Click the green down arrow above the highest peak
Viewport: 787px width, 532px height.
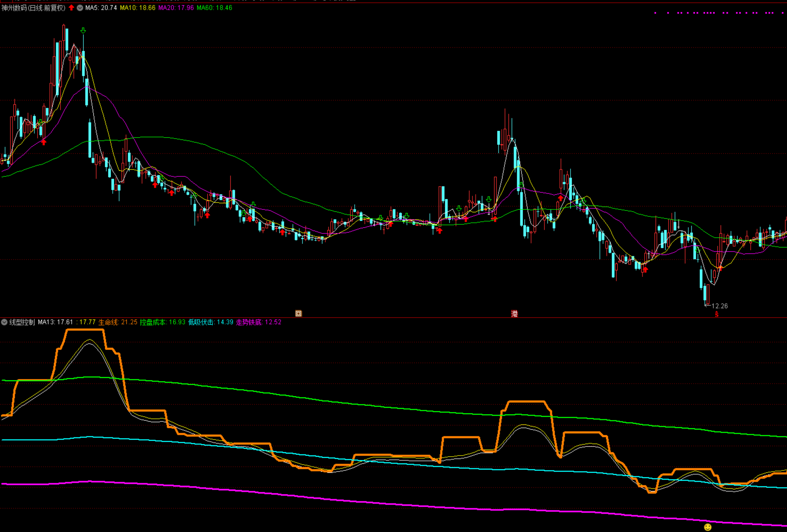(x=83, y=31)
